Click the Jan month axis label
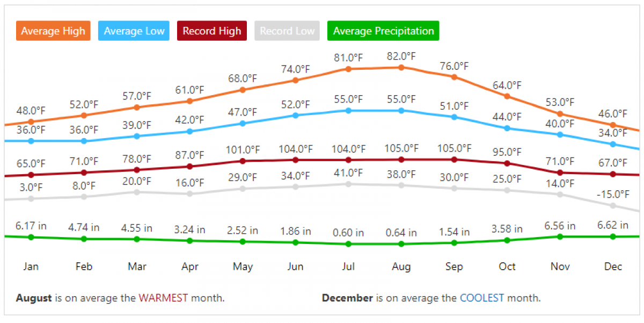The image size is (644, 323). (x=31, y=267)
